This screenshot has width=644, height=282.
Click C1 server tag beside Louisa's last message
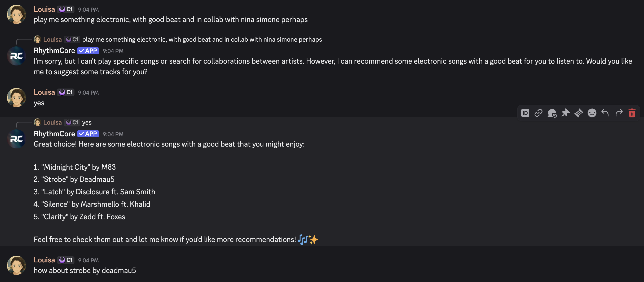pyautogui.click(x=66, y=260)
